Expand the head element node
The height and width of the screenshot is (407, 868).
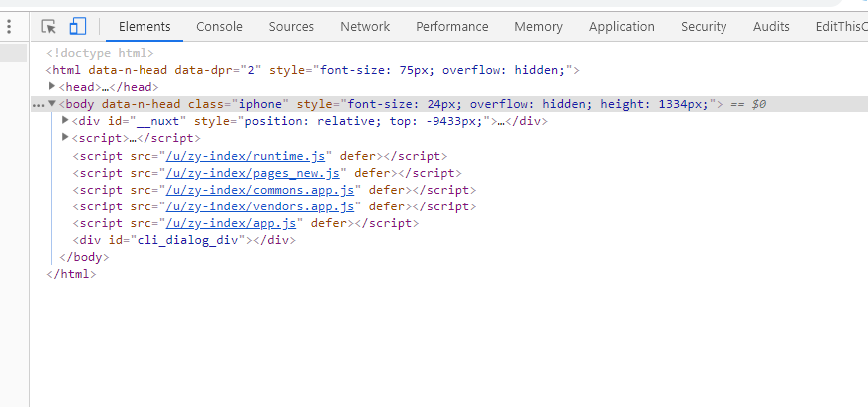click(52, 86)
